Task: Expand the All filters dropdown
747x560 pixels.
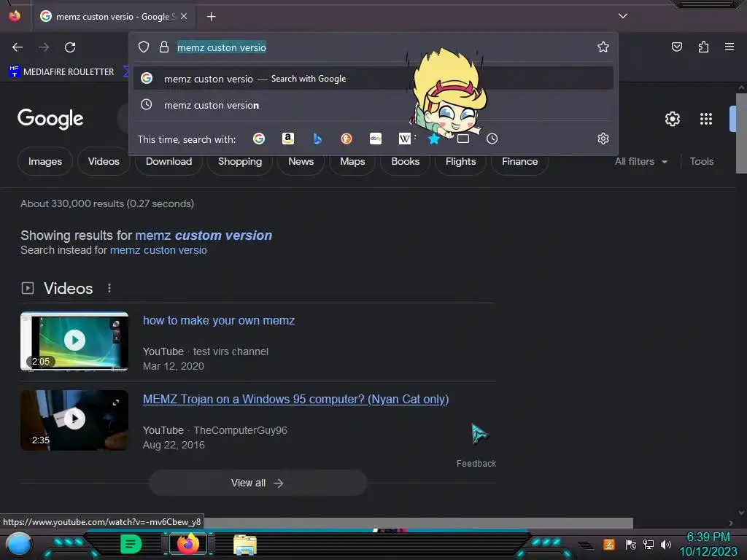Action: [x=640, y=161]
